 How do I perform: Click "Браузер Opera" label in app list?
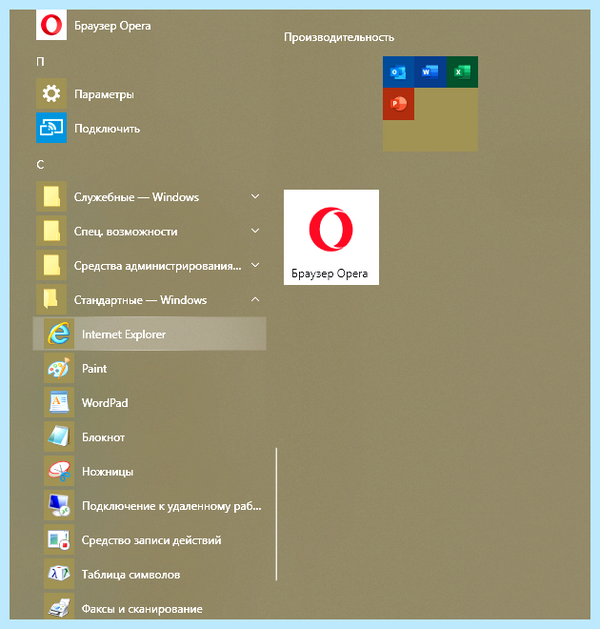113,26
